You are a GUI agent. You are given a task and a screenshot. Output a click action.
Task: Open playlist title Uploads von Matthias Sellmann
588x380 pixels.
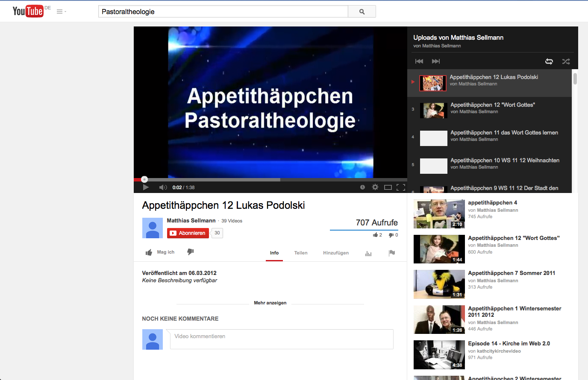[x=458, y=38]
